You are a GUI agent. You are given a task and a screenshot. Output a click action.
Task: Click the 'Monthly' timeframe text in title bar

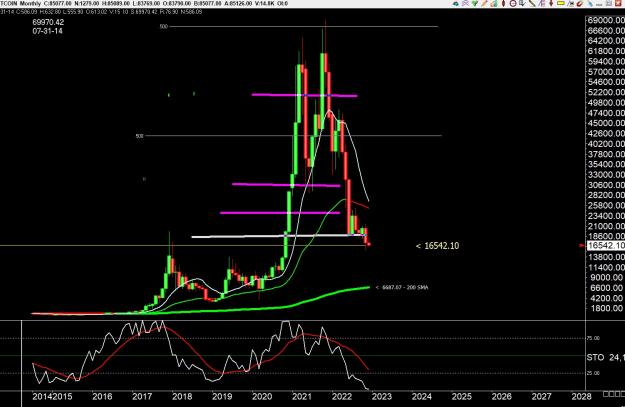[x=30, y=4]
